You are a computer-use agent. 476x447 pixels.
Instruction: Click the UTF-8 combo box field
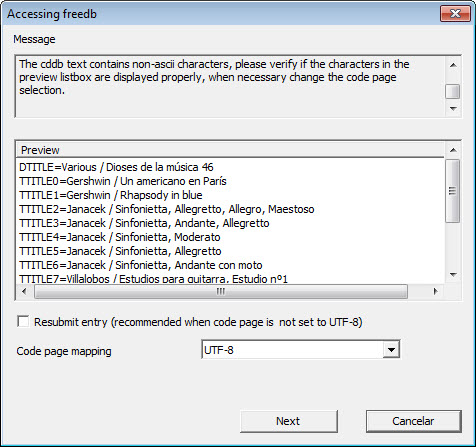300,350
